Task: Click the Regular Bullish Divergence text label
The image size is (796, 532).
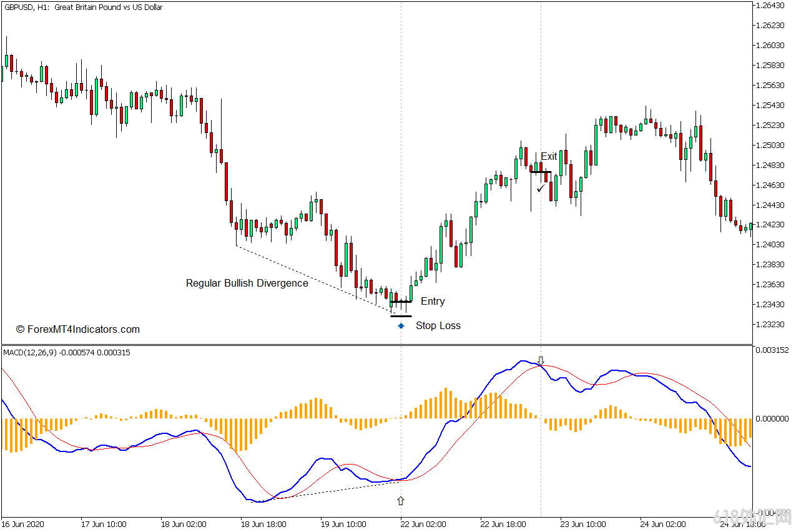Action: pyautogui.click(x=247, y=283)
